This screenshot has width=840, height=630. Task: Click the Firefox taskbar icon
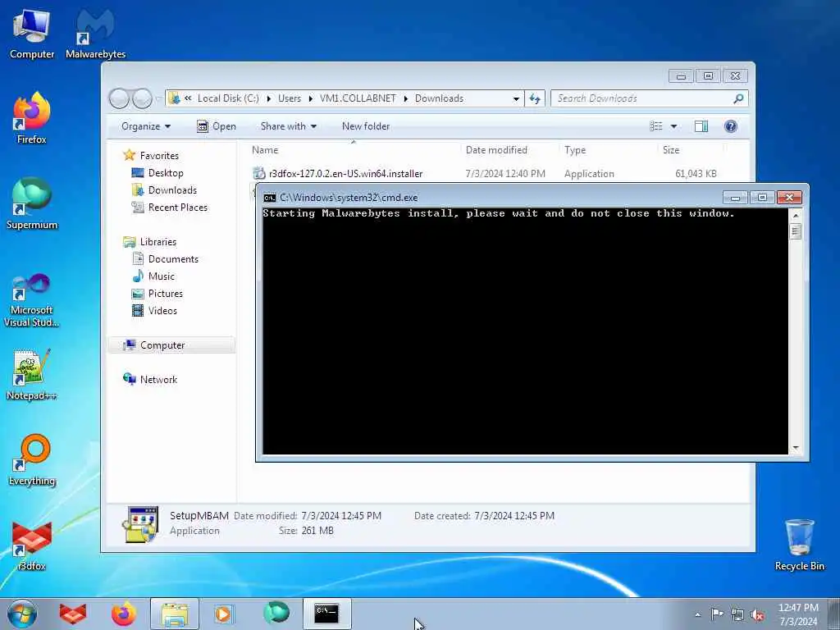pyautogui.click(x=124, y=614)
